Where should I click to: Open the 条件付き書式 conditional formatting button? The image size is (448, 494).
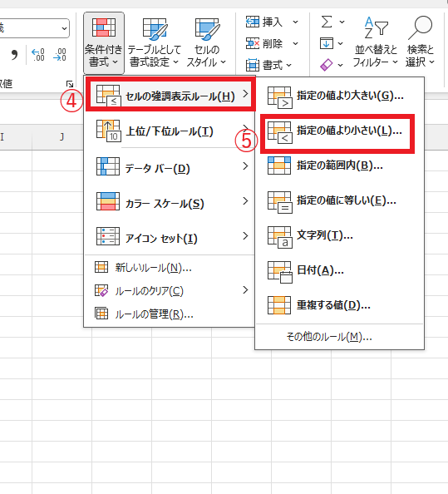click(104, 43)
